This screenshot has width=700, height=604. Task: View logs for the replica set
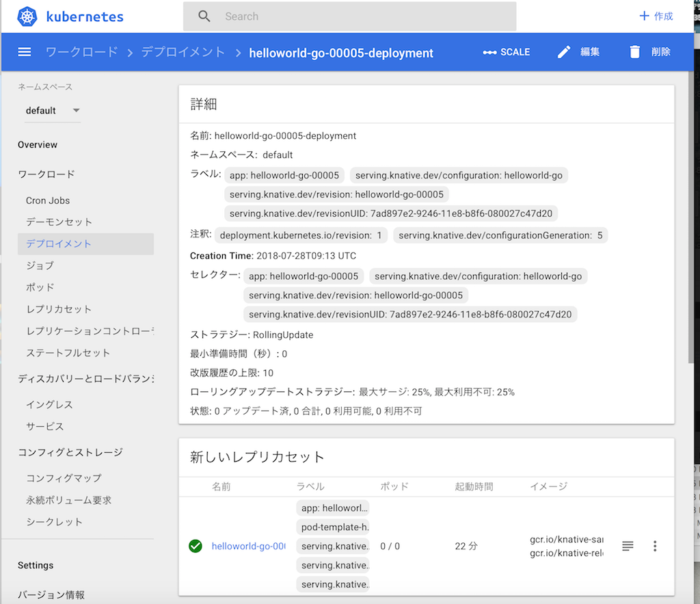click(628, 546)
